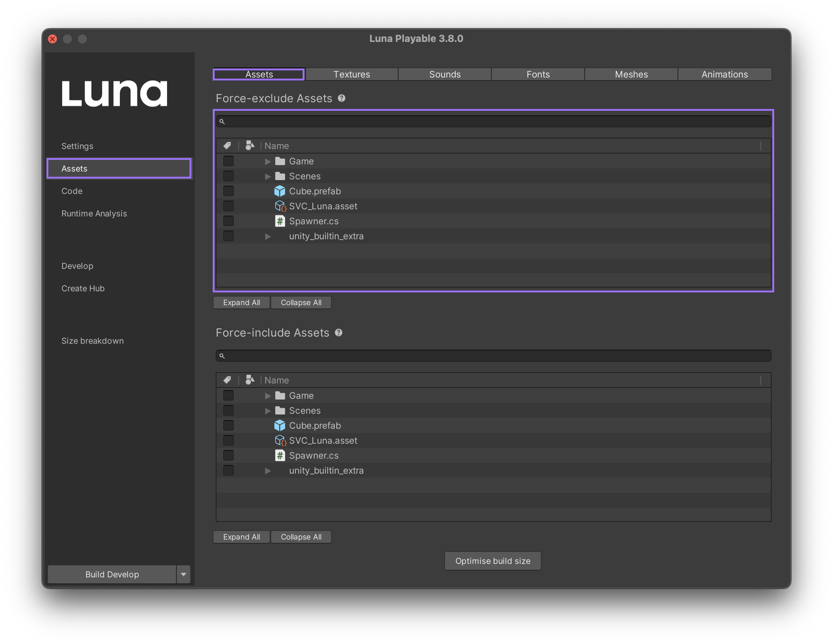Click Expand All under Force-exclude Assets

click(x=242, y=303)
